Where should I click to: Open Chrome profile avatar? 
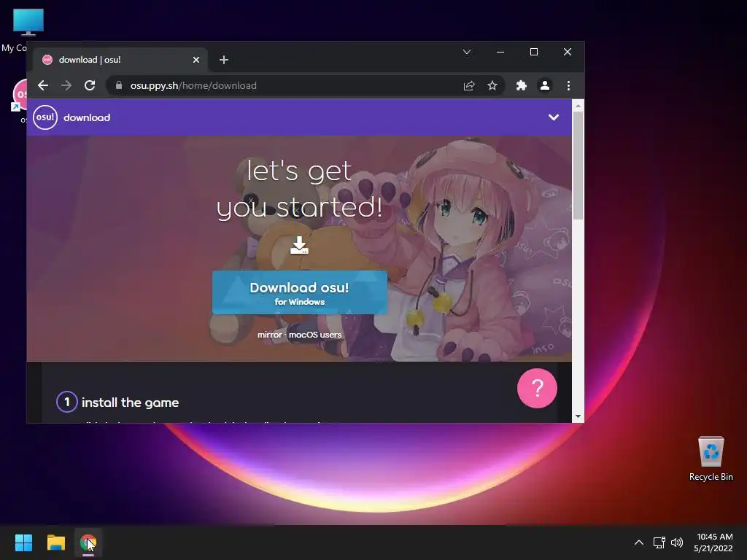click(544, 86)
